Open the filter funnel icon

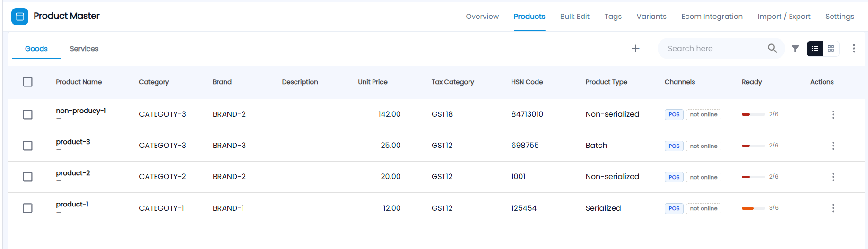pyautogui.click(x=795, y=49)
